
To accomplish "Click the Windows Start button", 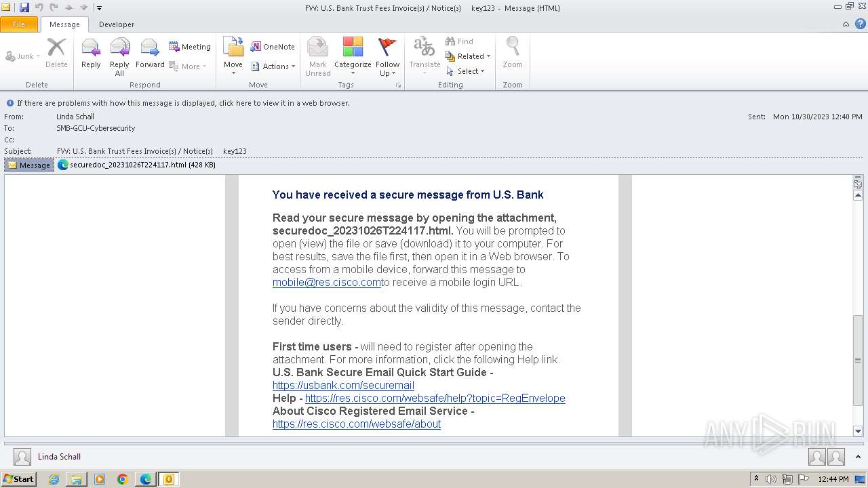I will (18, 479).
